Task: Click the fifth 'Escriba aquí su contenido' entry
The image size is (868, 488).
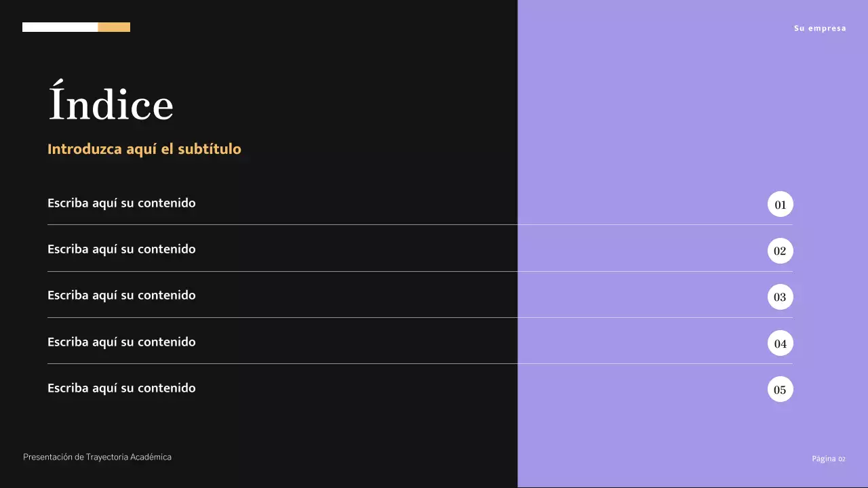Action: point(121,388)
